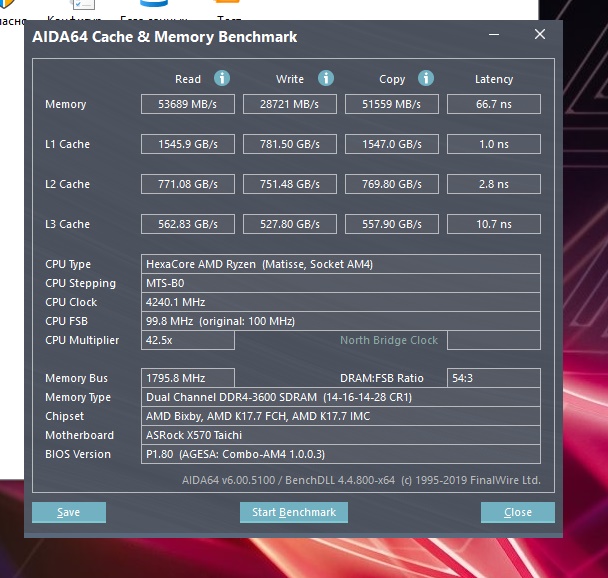Click the CPU Multiplier field 42.5x
Screen dimensions: 608x578
coord(188,340)
